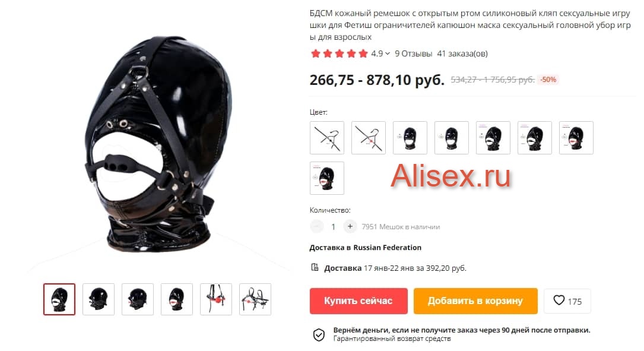This screenshot has width=644, height=351.
Task: View the second product thumbnail image
Action: (99, 299)
